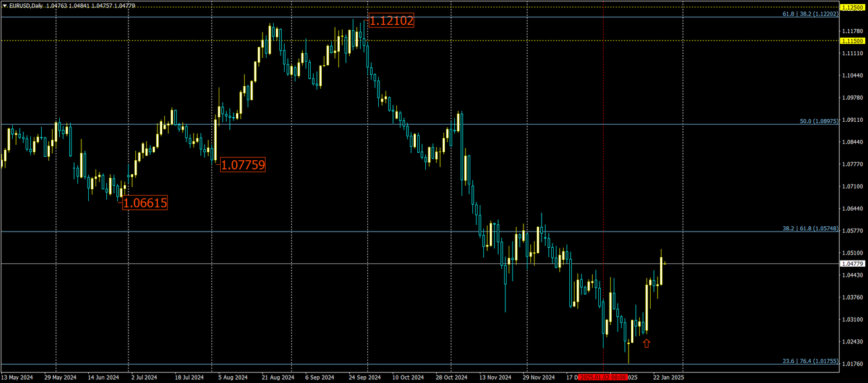The width and height of the screenshot is (868, 383).
Task: Click the yellow 1.12500 price level tag
Action: point(853,7)
